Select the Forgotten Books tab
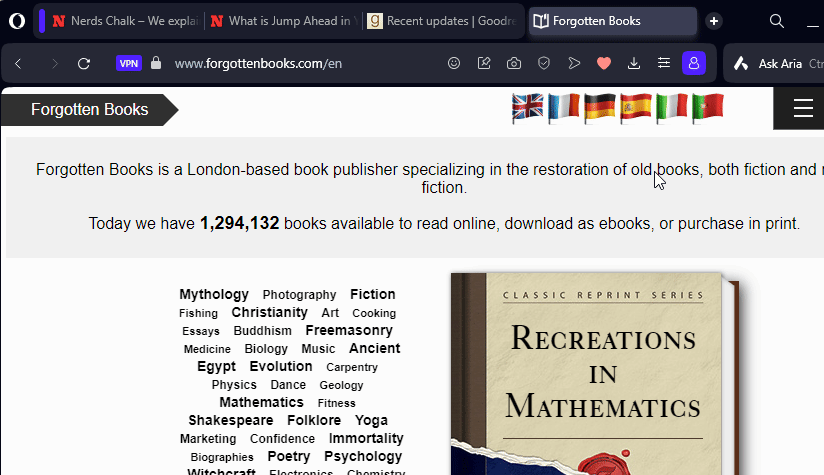 [x=613, y=21]
